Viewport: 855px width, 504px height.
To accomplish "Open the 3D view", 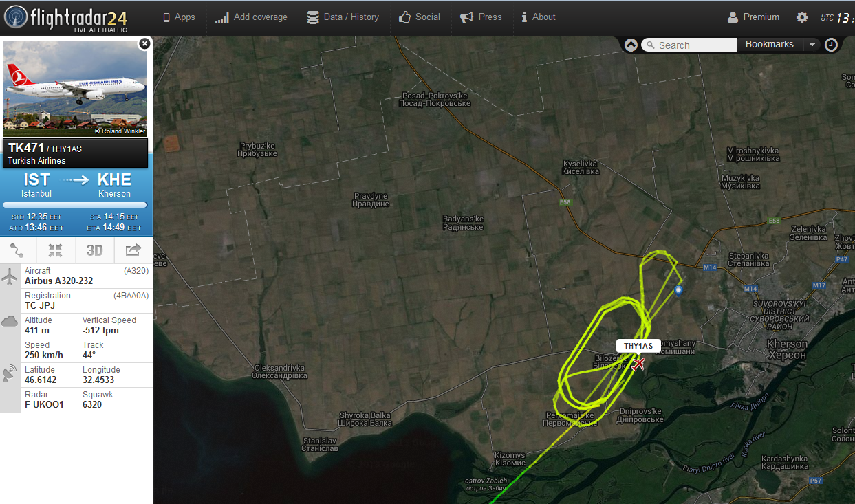I will [94, 250].
